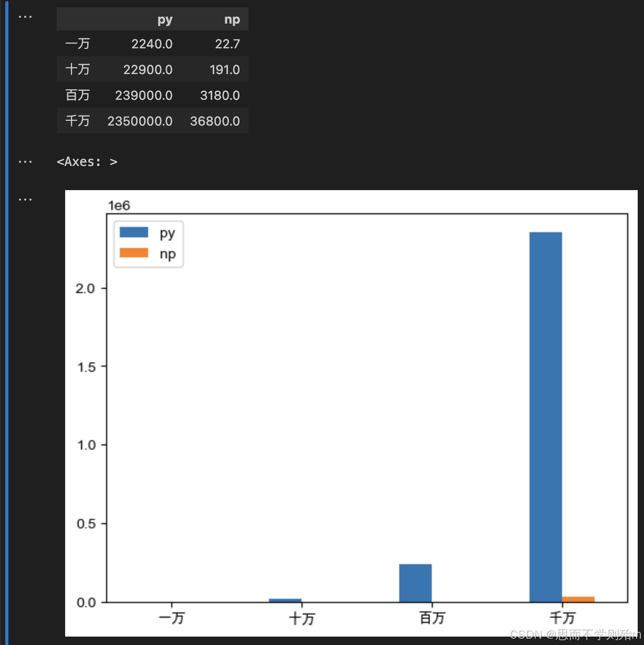The height and width of the screenshot is (645, 644).
Task: Click the py legend label in chart
Action: [x=168, y=234]
